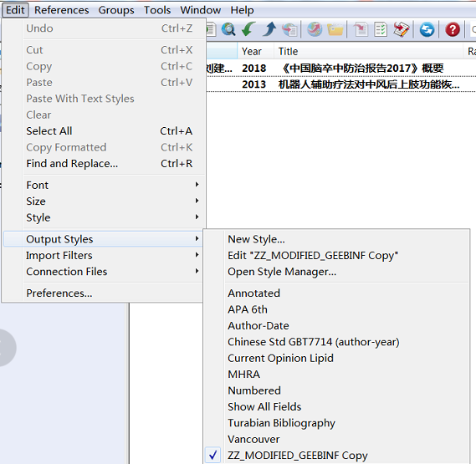Select the 2018 reference 《中国脑卒中防治报告2017》概要
476x464 pixels.
[341, 68]
